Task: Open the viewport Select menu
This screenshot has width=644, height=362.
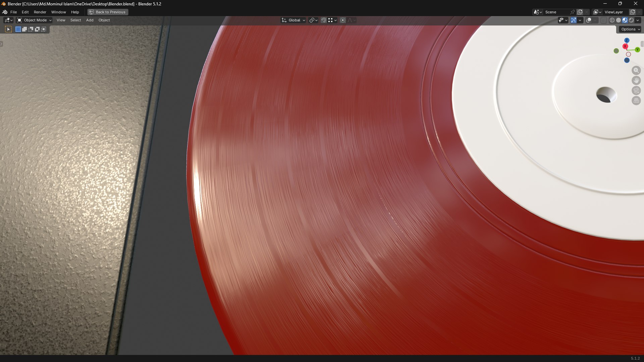Action: 75,20
